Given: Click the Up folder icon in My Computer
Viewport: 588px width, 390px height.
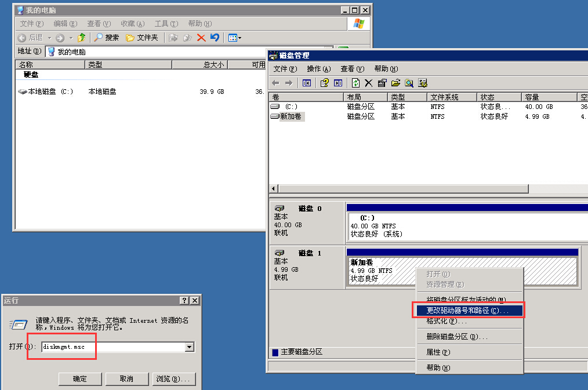Looking at the screenshot, I should tap(82, 38).
